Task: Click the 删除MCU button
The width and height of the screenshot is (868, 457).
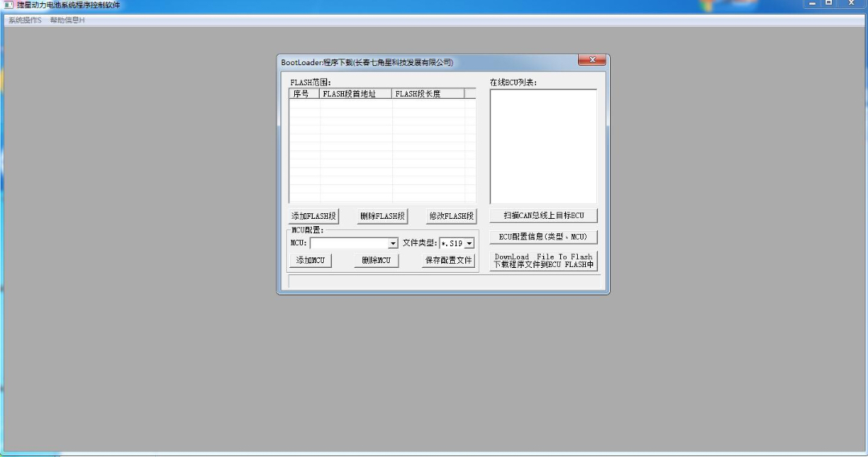Action: [x=376, y=261]
